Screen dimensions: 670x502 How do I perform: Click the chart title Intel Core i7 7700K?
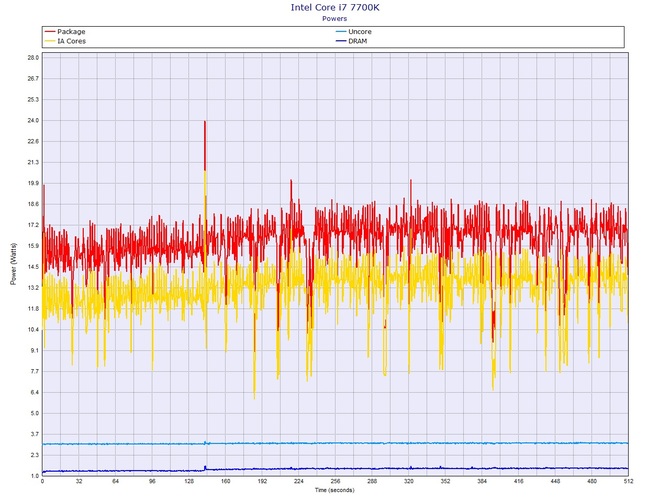point(335,7)
